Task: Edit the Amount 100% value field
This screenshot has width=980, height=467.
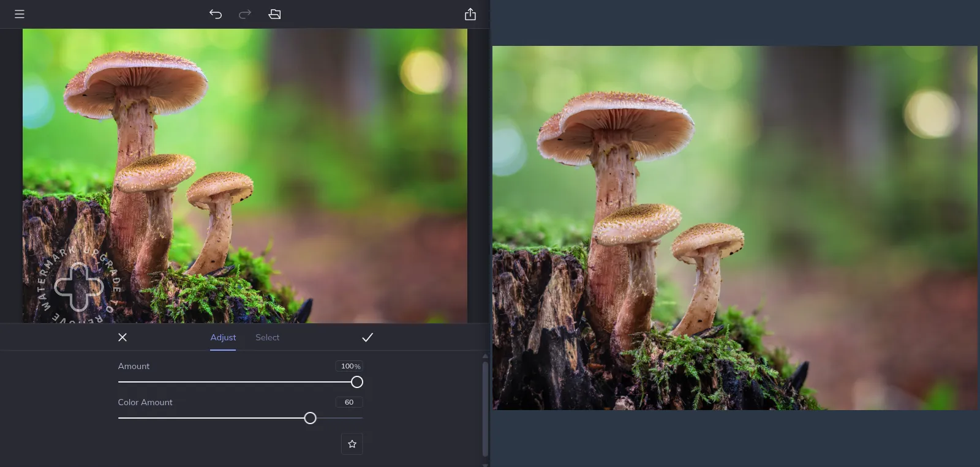Action: pos(349,366)
